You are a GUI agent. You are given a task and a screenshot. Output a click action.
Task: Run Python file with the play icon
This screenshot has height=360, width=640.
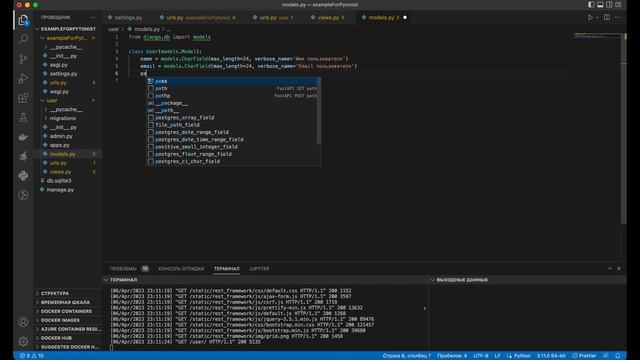pyautogui.click(x=590, y=18)
